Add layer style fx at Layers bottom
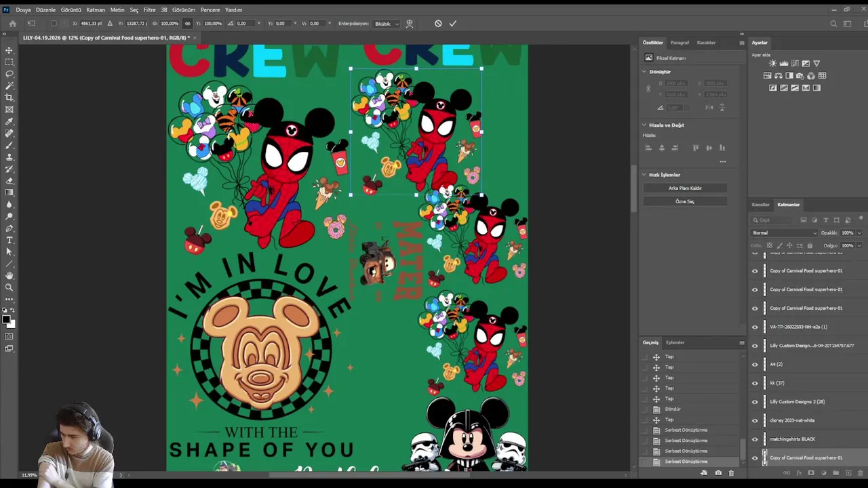The image size is (868, 488). point(799,472)
